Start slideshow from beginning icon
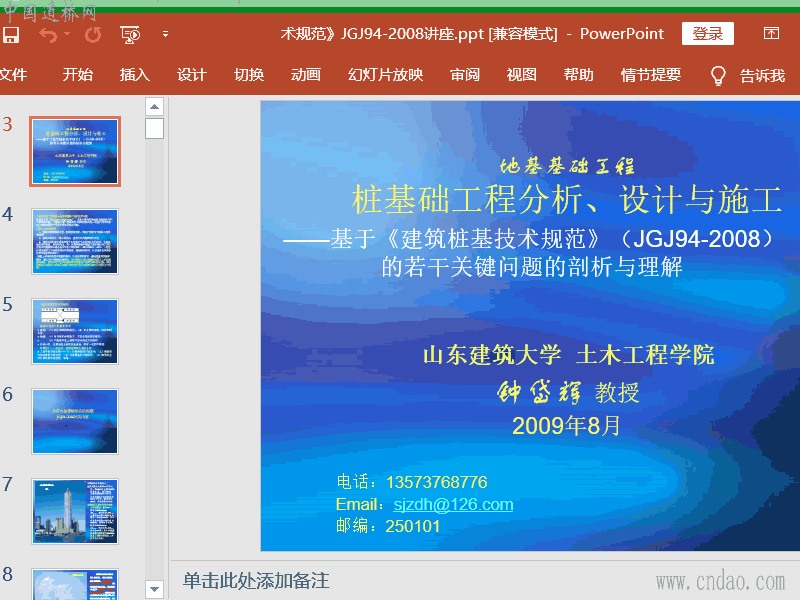Viewport: 800px width, 600px height. [130, 35]
